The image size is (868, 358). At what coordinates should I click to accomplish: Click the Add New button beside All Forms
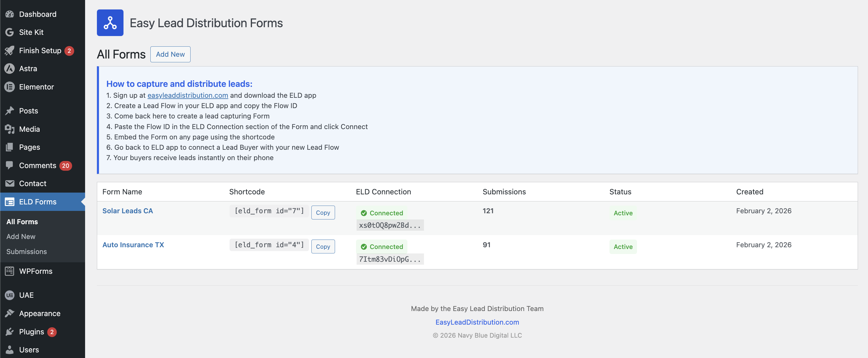(170, 54)
